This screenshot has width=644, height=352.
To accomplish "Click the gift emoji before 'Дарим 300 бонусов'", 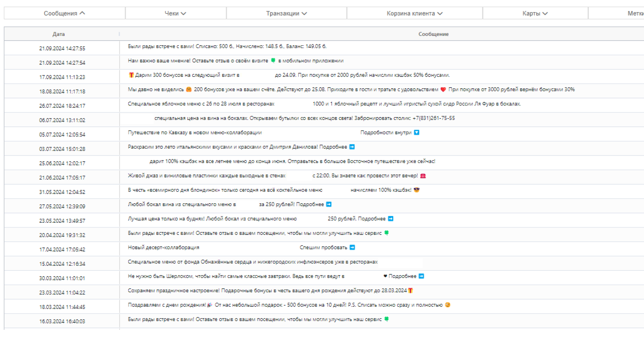I will (x=131, y=75).
